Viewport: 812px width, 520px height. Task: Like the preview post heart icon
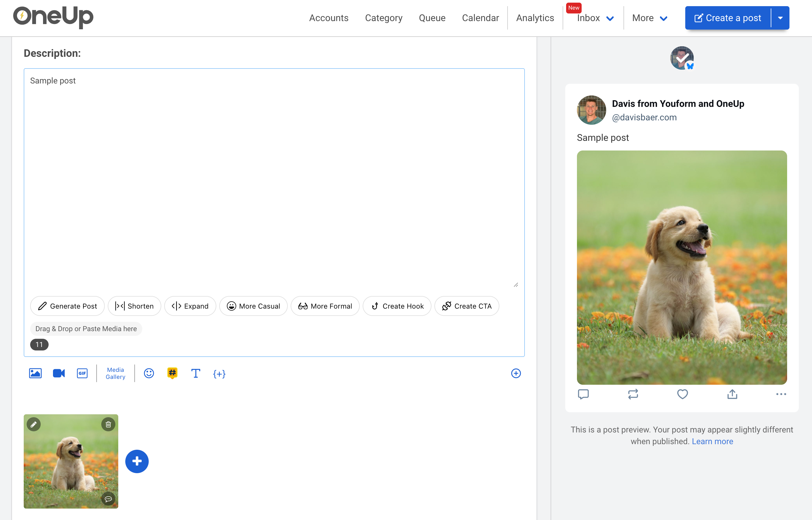pyautogui.click(x=682, y=394)
